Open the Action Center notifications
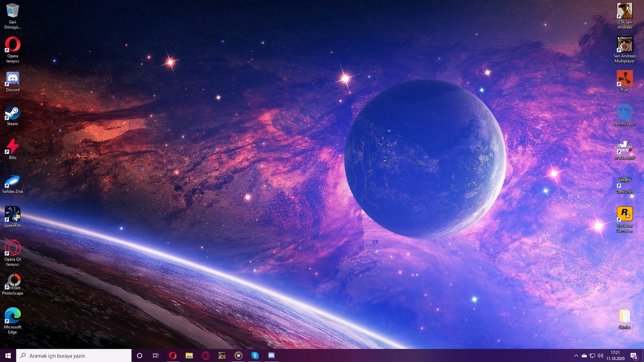 click(x=634, y=356)
